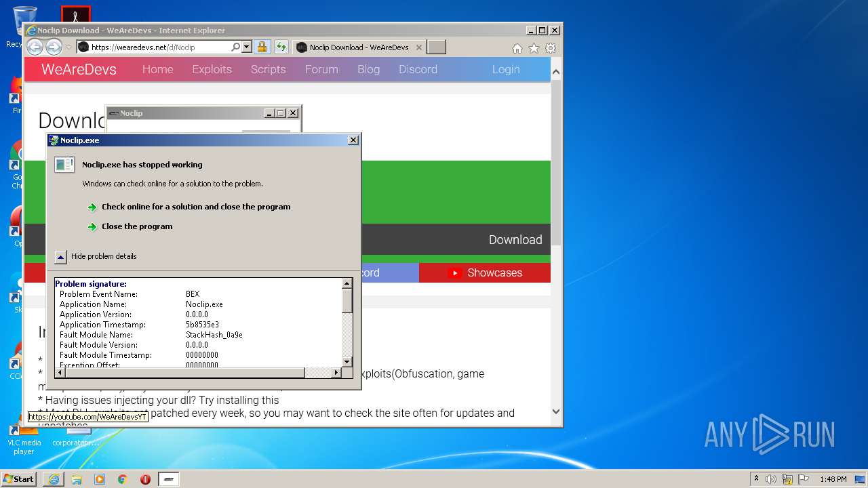Click the page scrollbar up arrow
The height and width of the screenshot is (488, 868).
click(556, 71)
